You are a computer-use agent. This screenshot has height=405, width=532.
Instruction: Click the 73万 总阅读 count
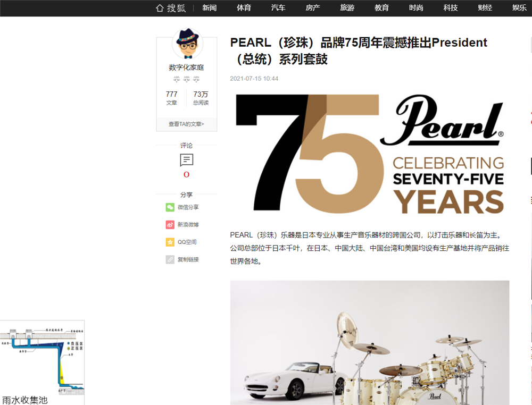point(201,98)
